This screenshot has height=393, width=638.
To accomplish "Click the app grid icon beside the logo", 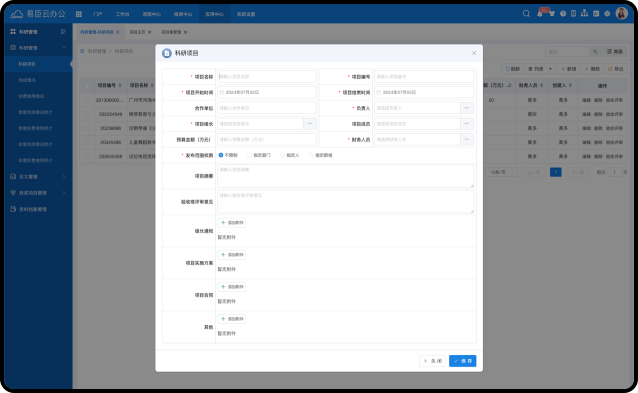I will pos(79,14).
